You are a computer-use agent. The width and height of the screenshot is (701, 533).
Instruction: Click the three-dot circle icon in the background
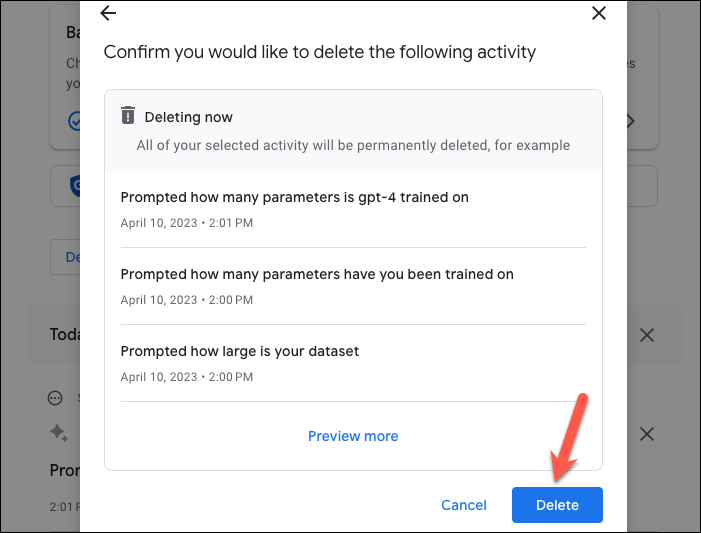[x=55, y=398]
